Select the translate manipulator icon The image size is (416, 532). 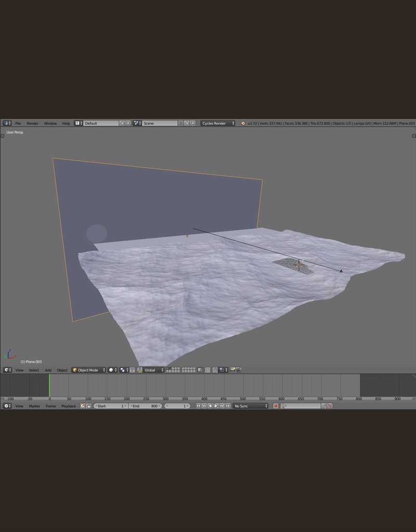pyautogui.click(x=136, y=369)
